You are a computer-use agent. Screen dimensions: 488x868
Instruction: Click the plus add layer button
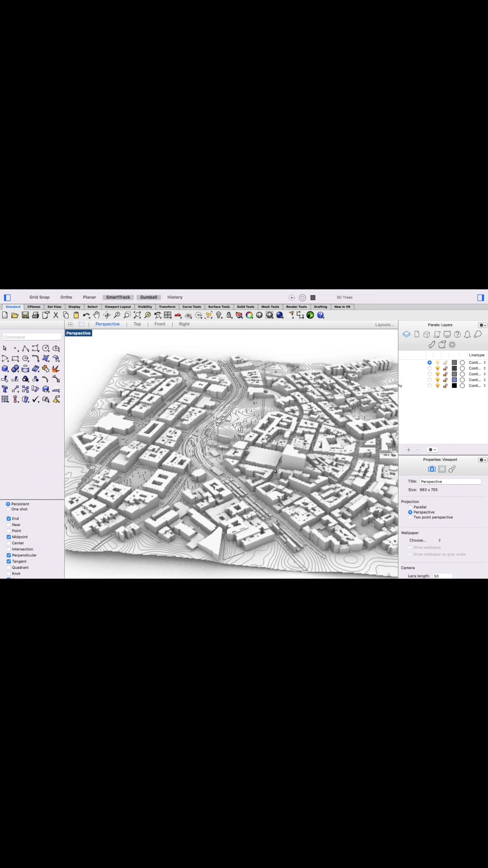pyautogui.click(x=408, y=450)
